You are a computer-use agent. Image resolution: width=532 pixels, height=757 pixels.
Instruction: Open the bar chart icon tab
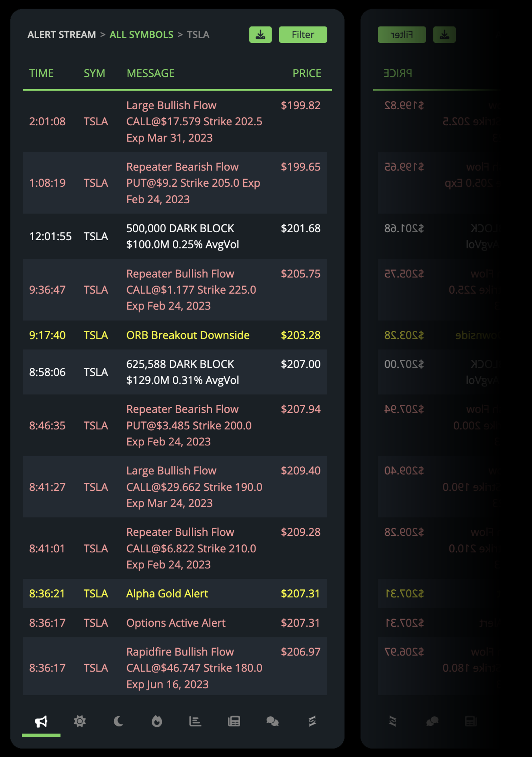tap(195, 721)
